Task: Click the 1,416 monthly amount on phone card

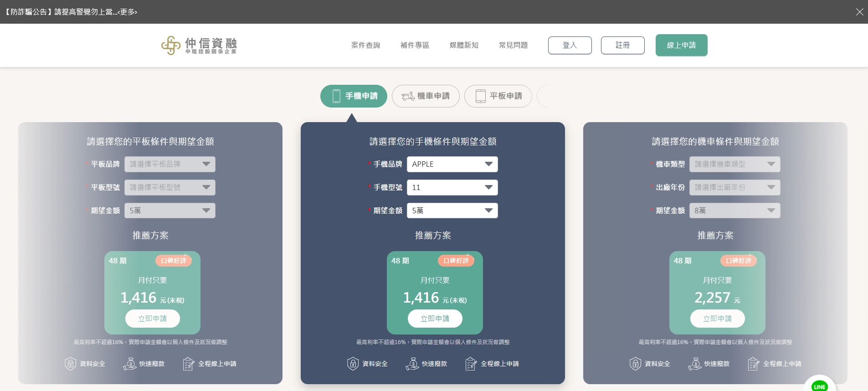Action: click(421, 298)
